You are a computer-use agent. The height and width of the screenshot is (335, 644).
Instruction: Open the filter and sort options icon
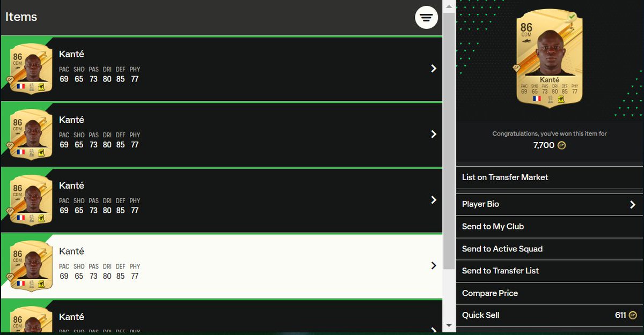pos(426,18)
